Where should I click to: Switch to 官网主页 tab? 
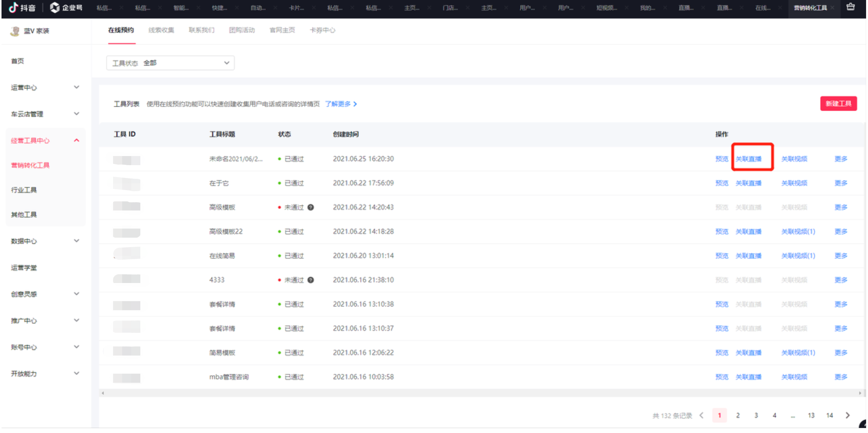coord(282,30)
